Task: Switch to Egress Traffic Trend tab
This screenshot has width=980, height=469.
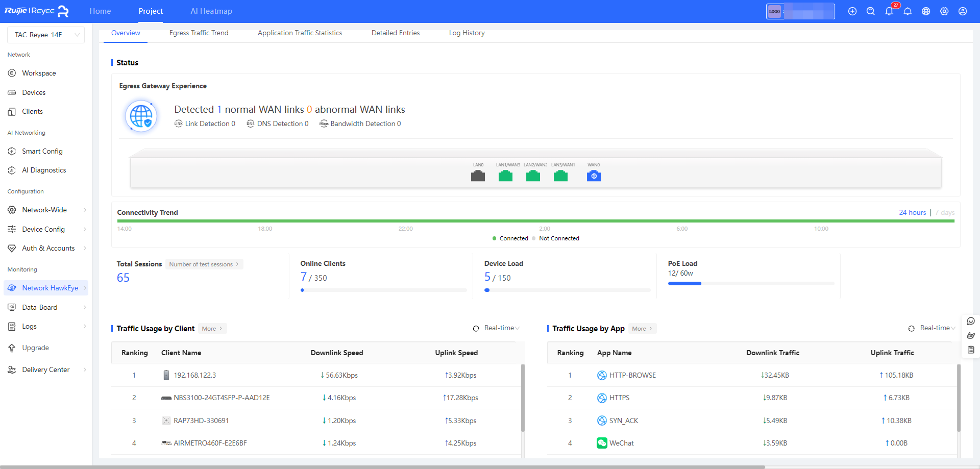Action: pyautogui.click(x=199, y=33)
